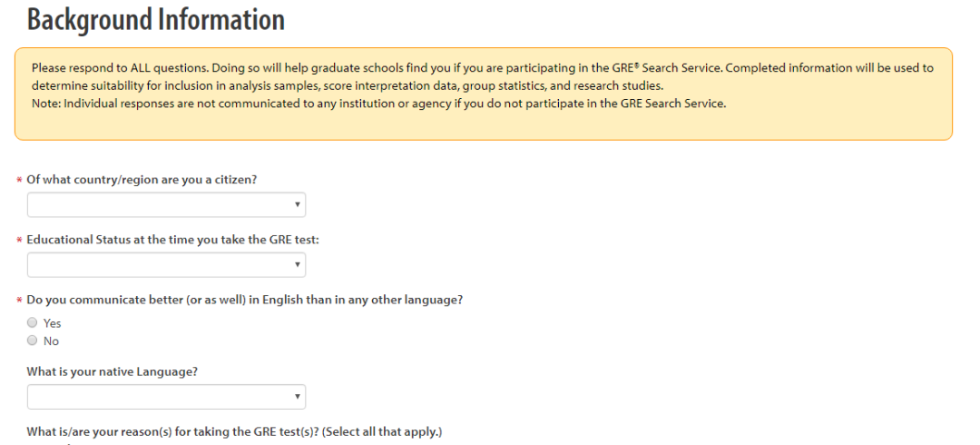Click the arrow icon on Educational Status dropdown
This screenshot has height=445, width=980.
[x=297, y=265]
